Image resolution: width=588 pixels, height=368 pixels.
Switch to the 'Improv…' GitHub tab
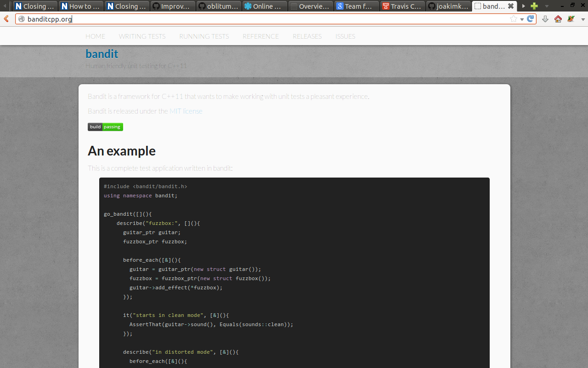pos(173,6)
